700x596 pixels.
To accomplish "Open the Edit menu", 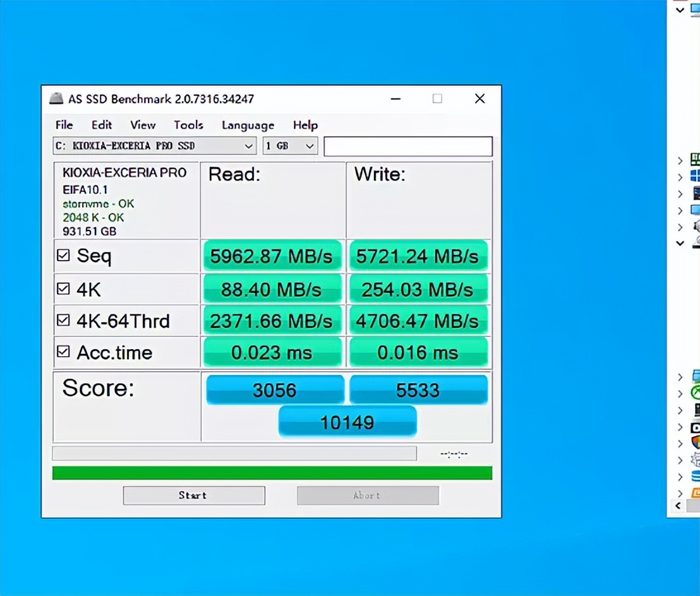I will 101,125.
